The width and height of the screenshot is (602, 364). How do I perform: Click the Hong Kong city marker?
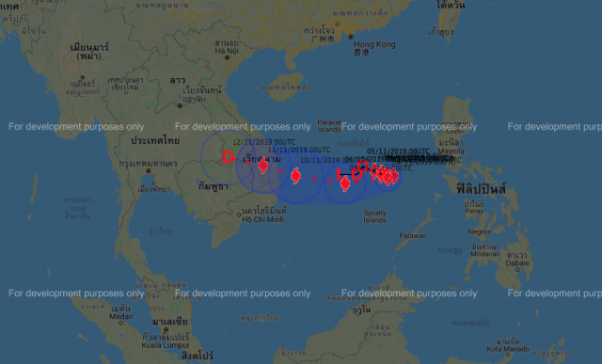click(x=351, y=37)
